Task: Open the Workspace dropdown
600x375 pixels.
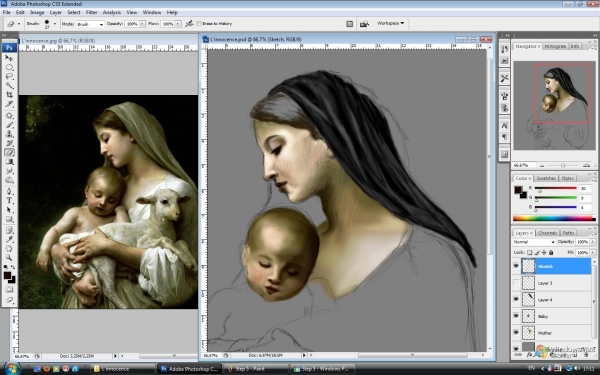Action: (x=390, y=23)
